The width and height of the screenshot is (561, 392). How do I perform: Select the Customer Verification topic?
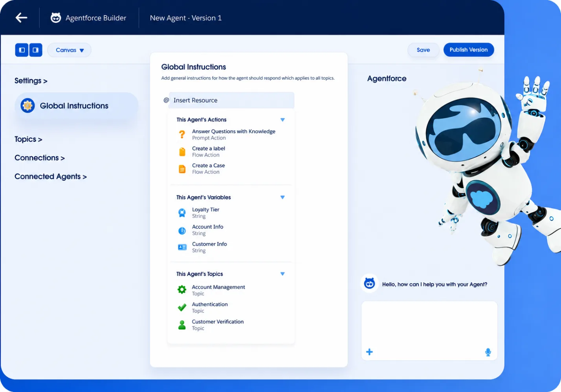[218, 325]
